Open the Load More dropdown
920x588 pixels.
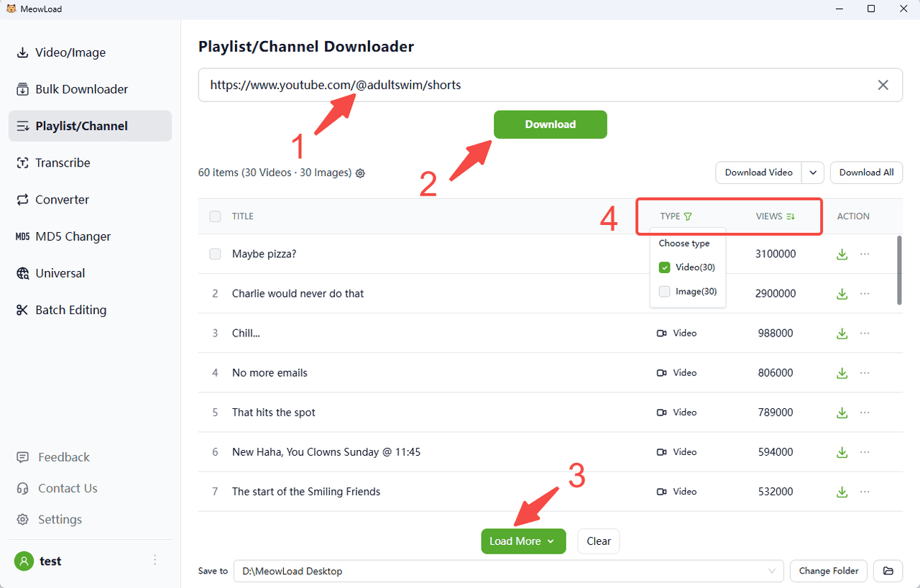[551, 541]
